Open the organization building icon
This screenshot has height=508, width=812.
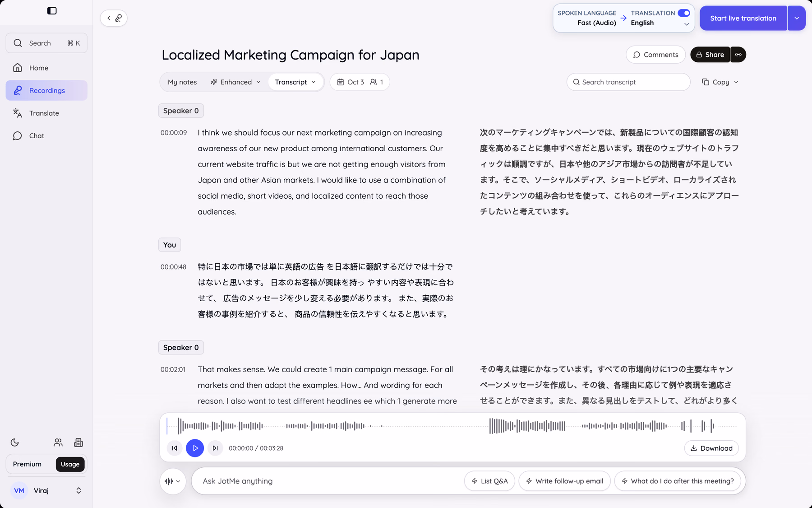pos(78,443)
